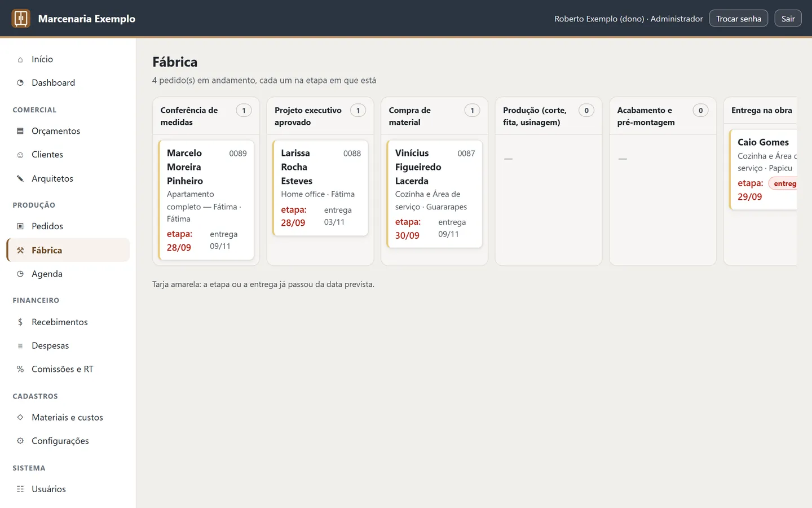Click the Compra de material count badge
This screenshot has width=812, height=508.
472,111
